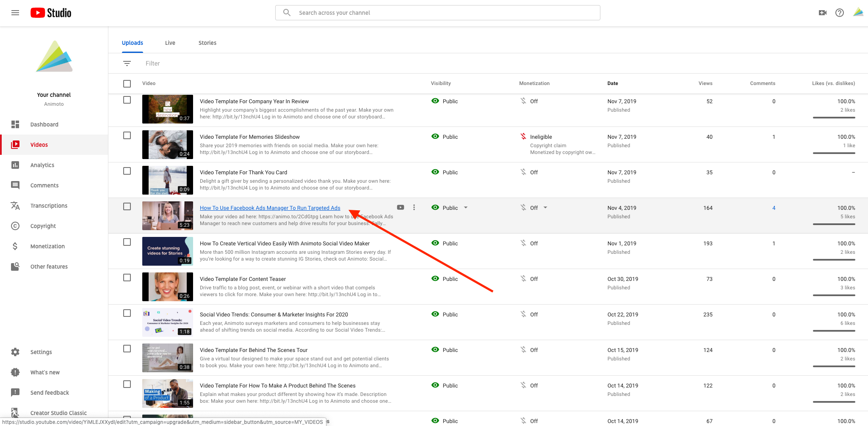
Task: Click the Create video camera icon
Action: (x=822, y=13)
